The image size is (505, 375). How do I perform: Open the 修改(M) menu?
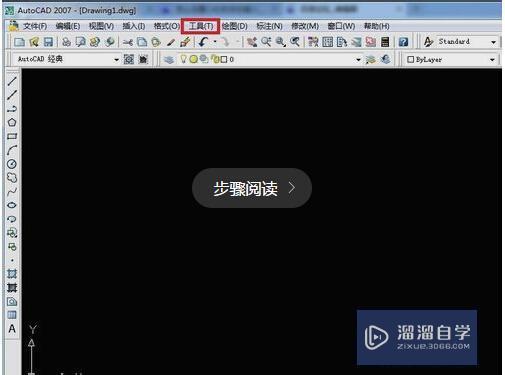(x=305, y=26)
